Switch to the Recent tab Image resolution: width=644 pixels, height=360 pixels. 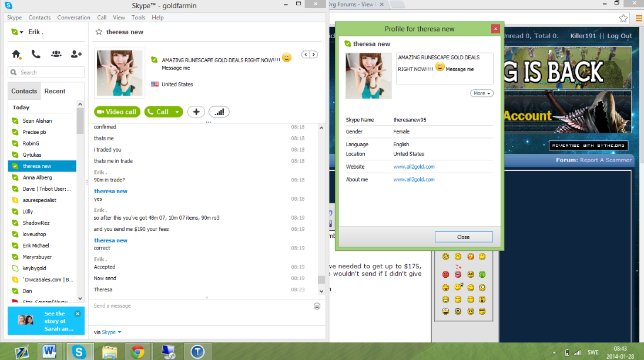pyautogui.click(x=55, y=91)
